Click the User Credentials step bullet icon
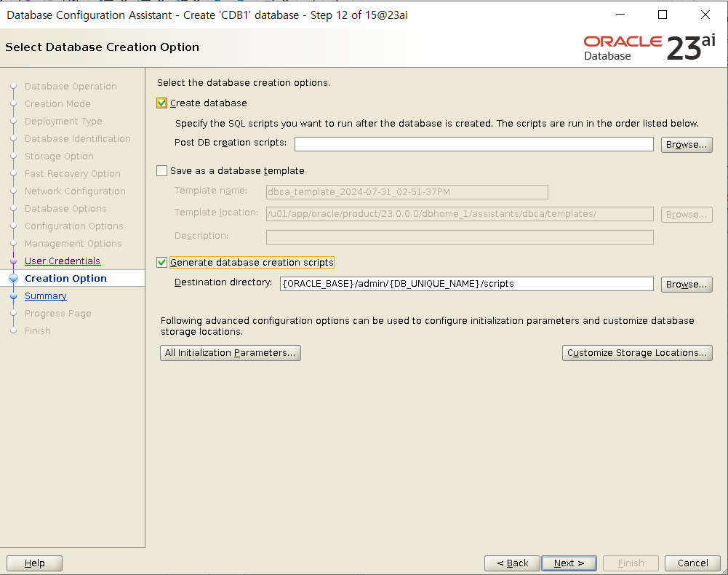 point(14,261)
